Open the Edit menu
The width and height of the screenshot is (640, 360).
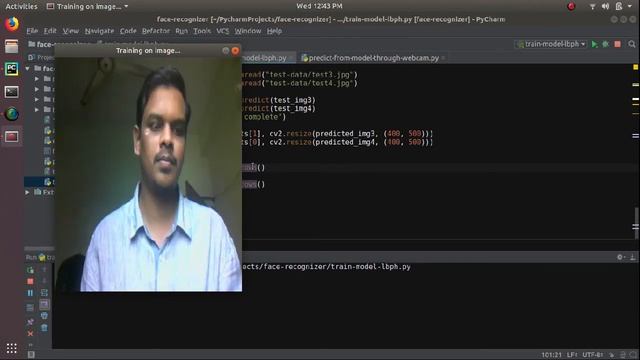pos(50,31)
